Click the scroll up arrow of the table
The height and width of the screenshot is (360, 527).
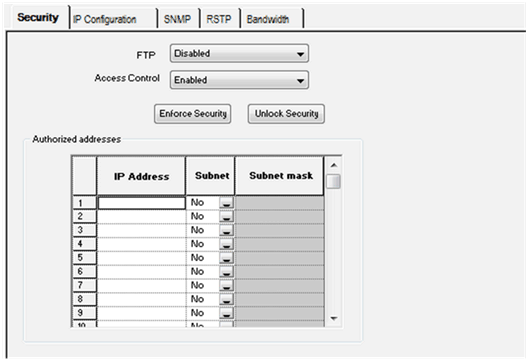coord(334,165)
